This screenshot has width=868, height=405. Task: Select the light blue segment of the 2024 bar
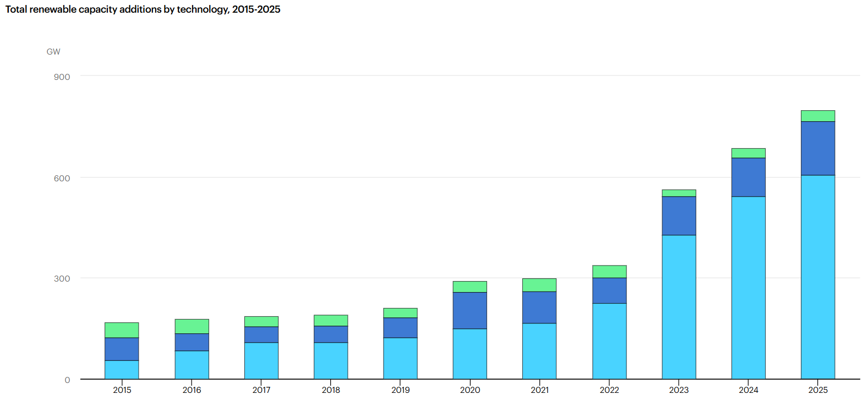[748, 288]
